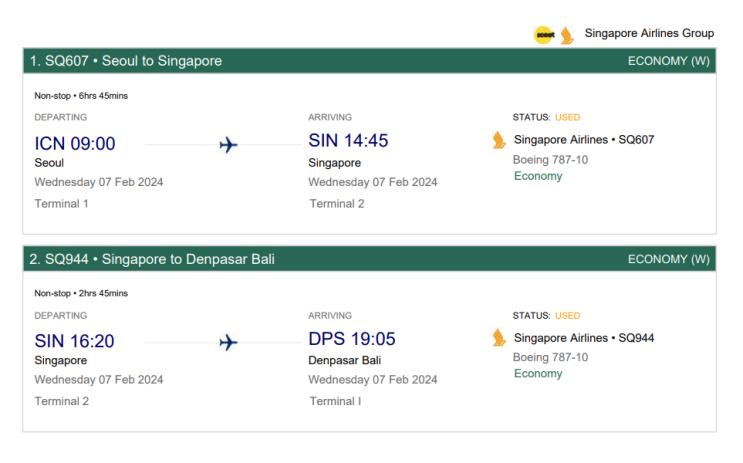Click the green Economy link under SQ944
Image resolution: width=743 pixels, height=463 pixels.
[538, 374]
